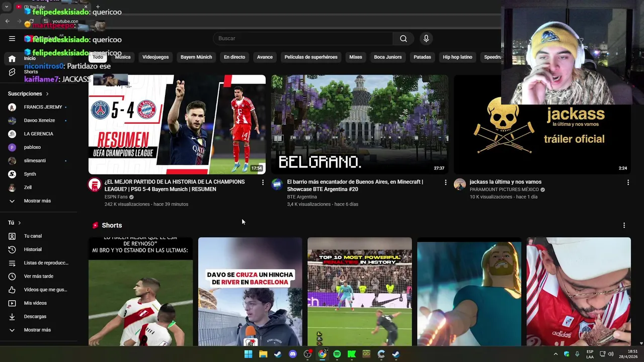Open the EL MEJOR PARTIDO video title
Viewport: 644px width, 362px height.
(175, 186)
